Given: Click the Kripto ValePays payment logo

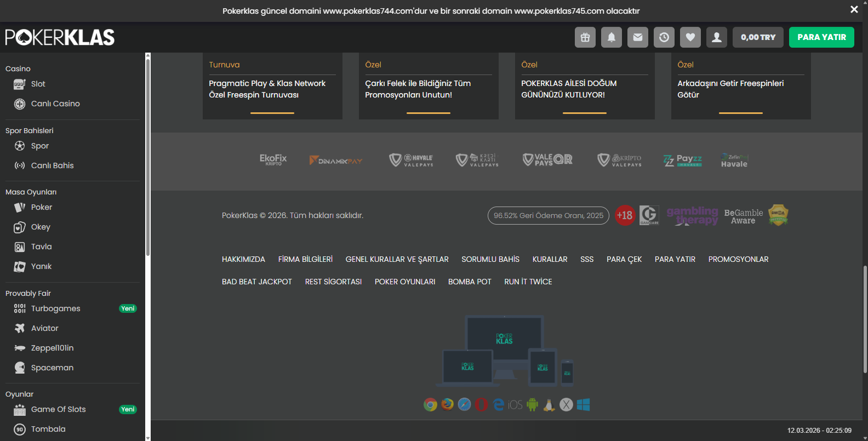Looking at the screenshot, I should click(x=619, y=160).
